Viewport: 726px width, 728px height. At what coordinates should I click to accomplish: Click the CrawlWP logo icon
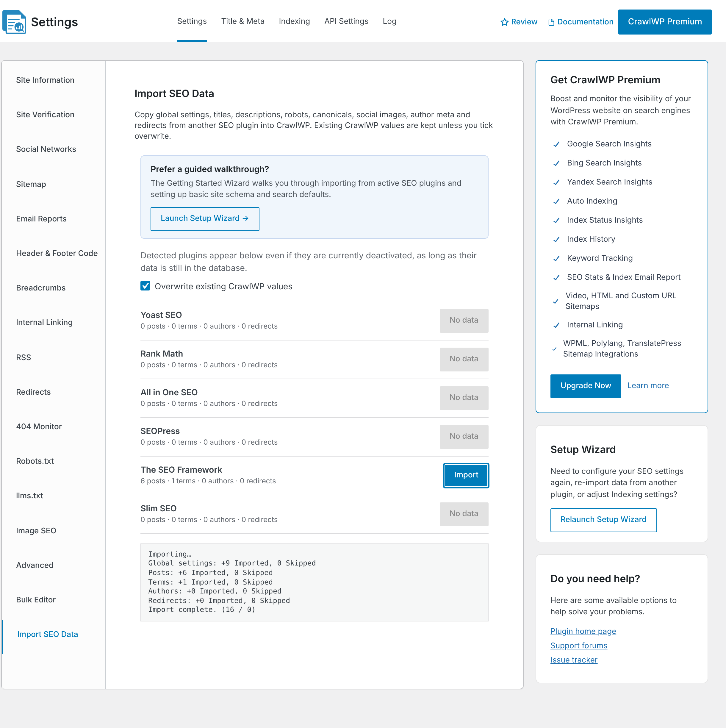pos(14,22)
